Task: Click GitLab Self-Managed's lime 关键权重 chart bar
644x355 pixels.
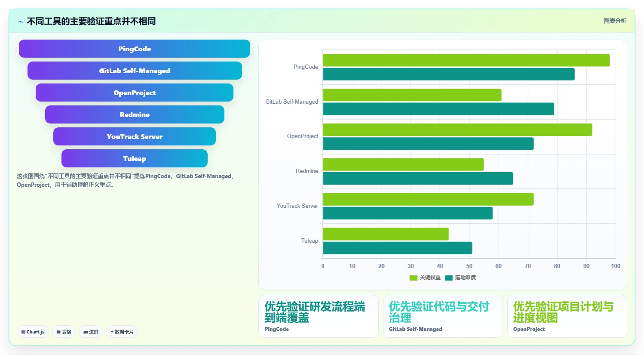Action: (412, 95)
